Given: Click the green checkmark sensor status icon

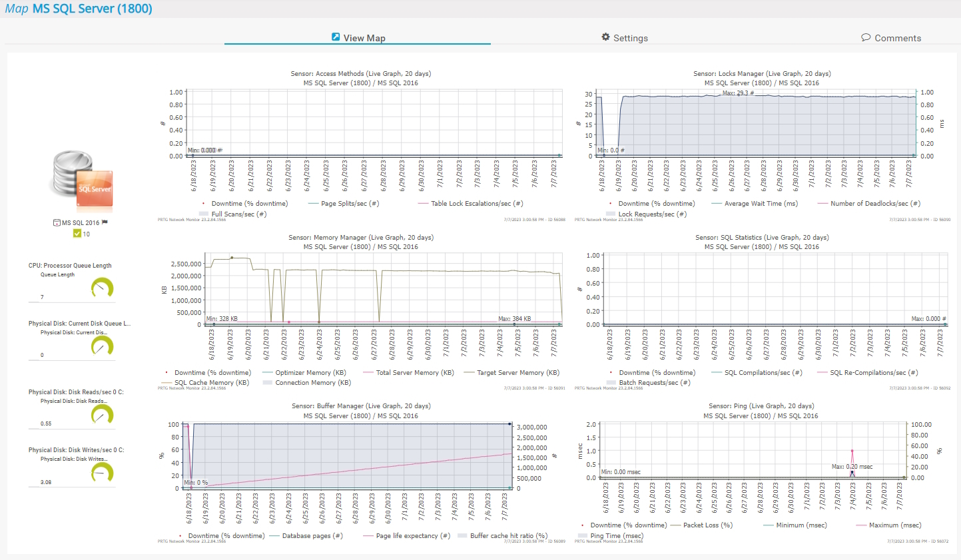Looking at the screenshot, I should [77, 234].
